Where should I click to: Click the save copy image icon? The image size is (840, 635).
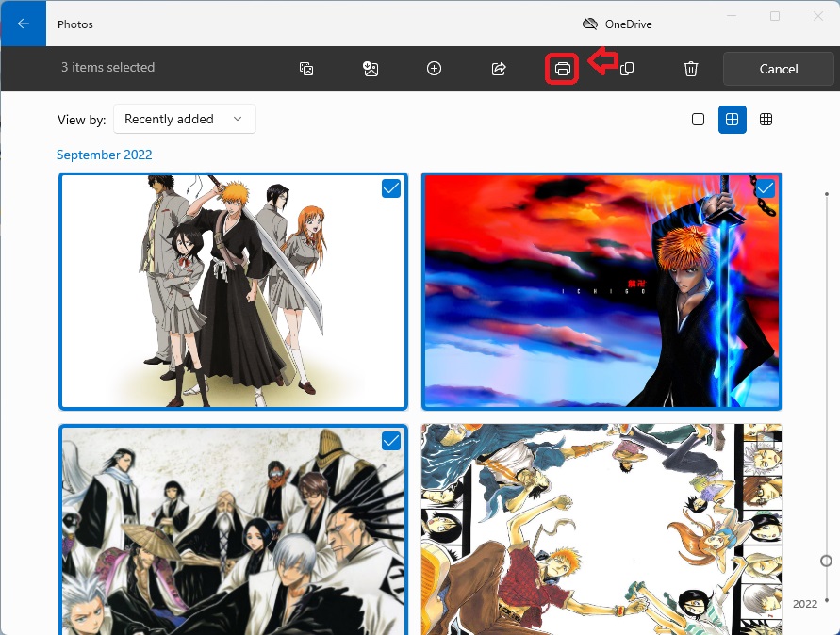pyautogui.click(x=371, y=69)
